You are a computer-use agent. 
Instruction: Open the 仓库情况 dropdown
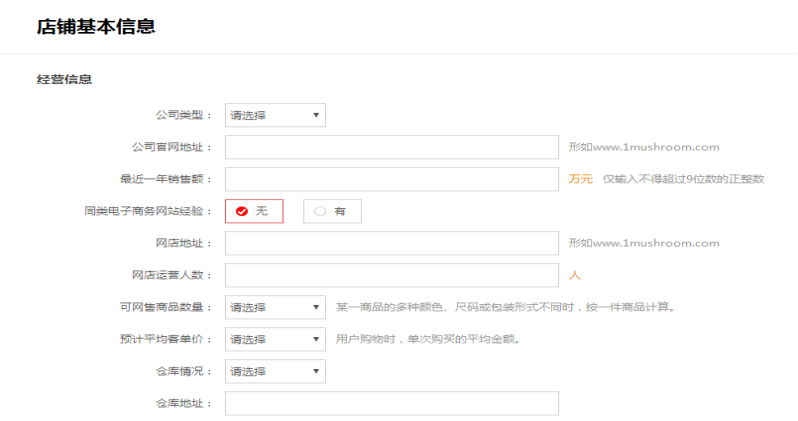tap(275, 372)
